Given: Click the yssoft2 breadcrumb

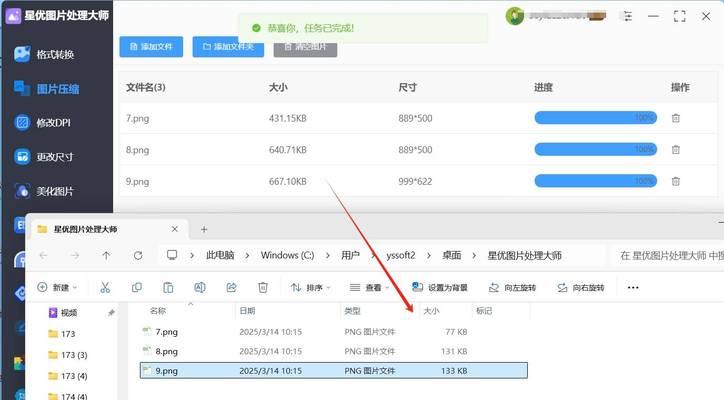Looking at the screenshot, I should pyautogui.click(x=401, y=255).
